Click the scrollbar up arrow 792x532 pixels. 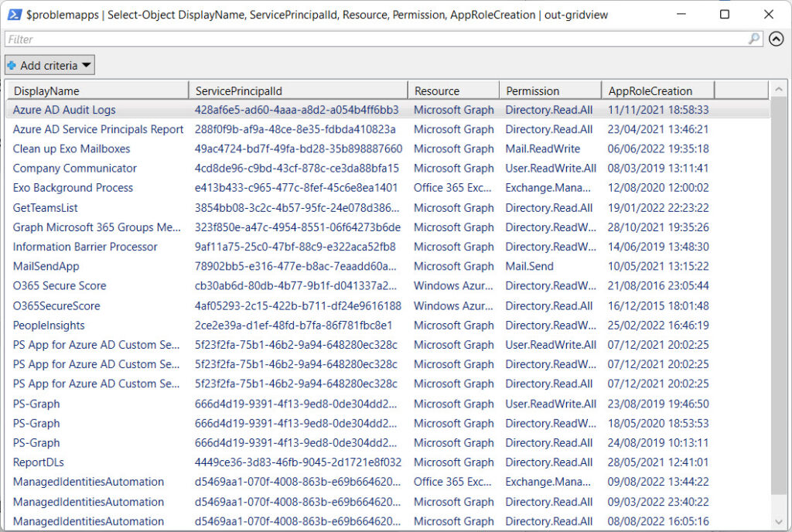[x=779, y=90]
